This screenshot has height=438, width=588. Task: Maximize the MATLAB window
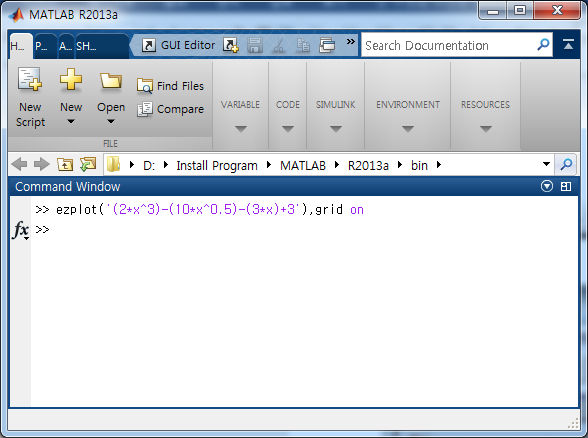click(520, 10)
